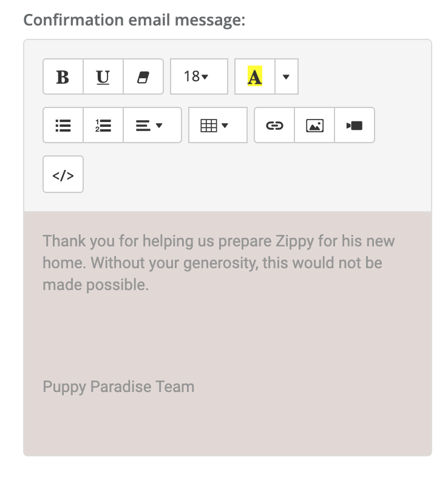Toggle bold formatting with the B button
448x477 pixels.
coord(63,76)
